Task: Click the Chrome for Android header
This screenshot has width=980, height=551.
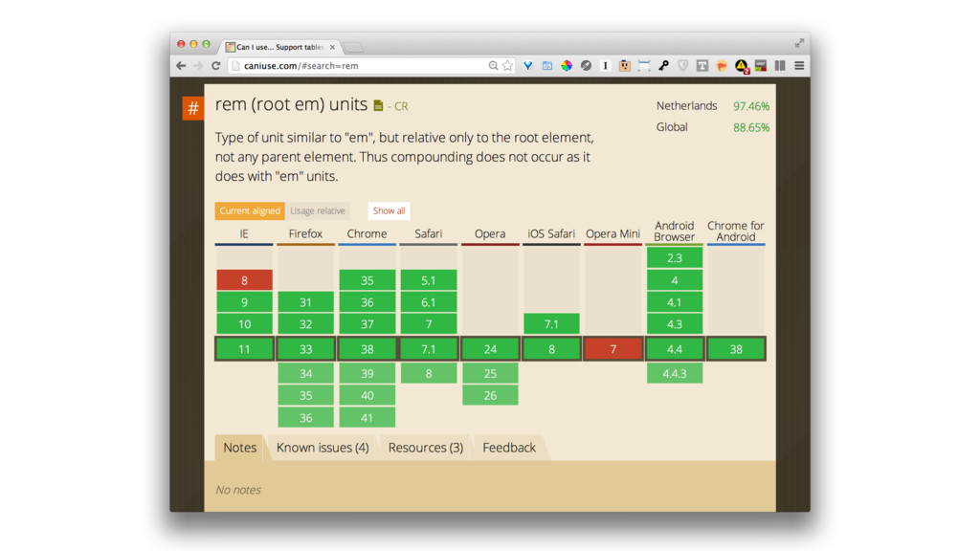Action: point(736,231)
